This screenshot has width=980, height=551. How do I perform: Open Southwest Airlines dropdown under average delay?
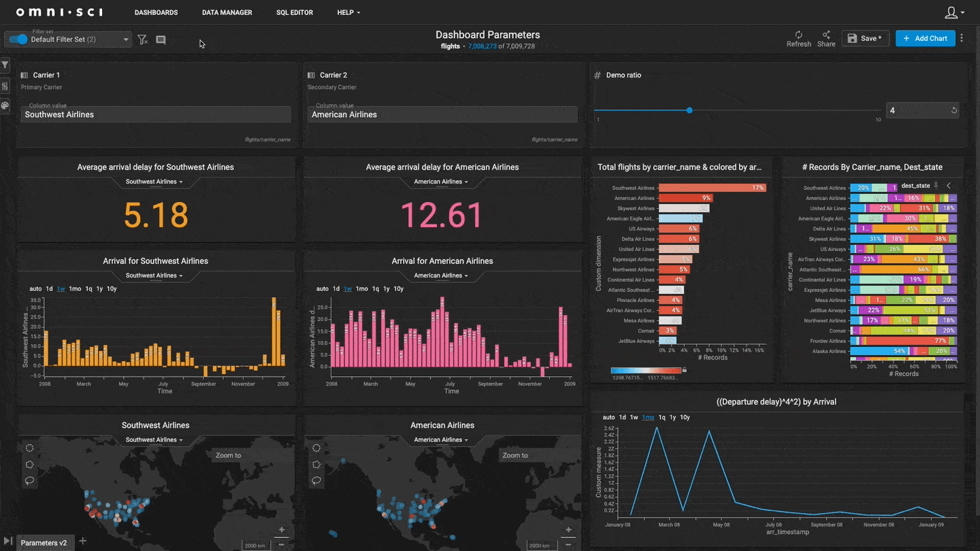tap(154, 182)
